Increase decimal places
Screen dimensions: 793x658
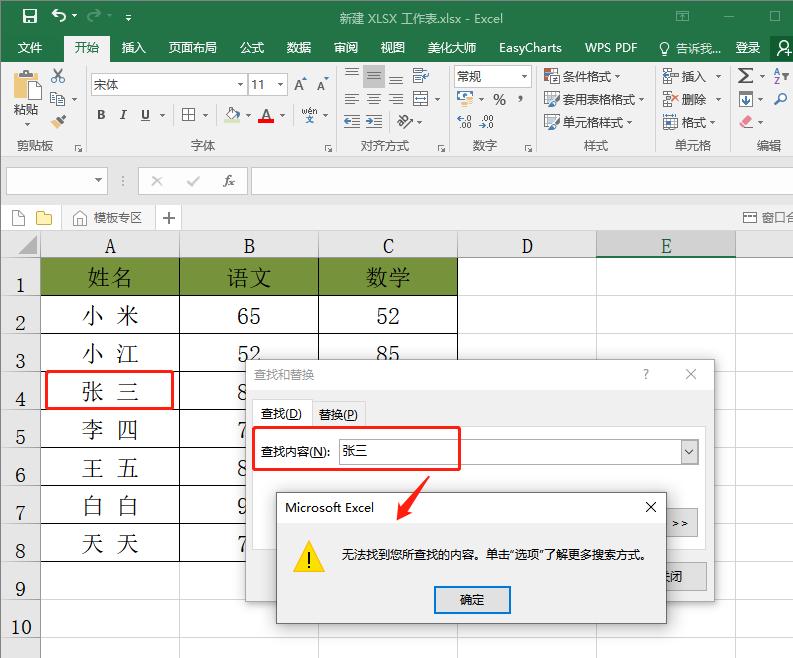(464, 121)
